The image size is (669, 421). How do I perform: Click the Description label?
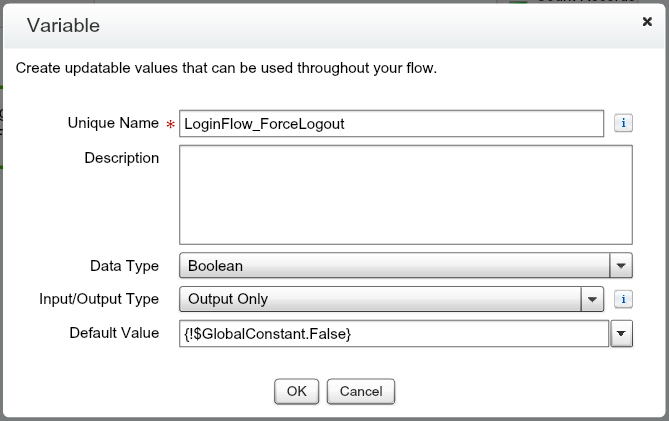122,158
